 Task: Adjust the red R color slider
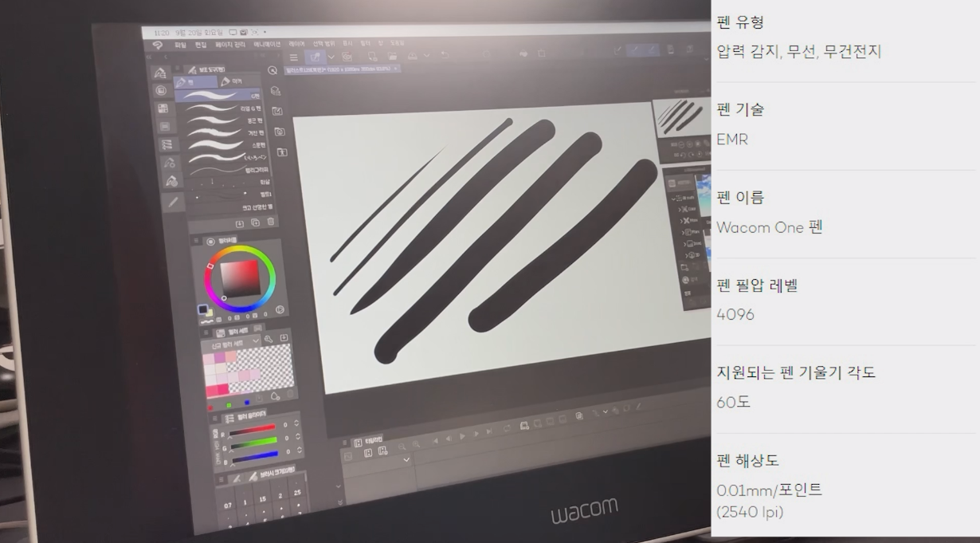252,429
